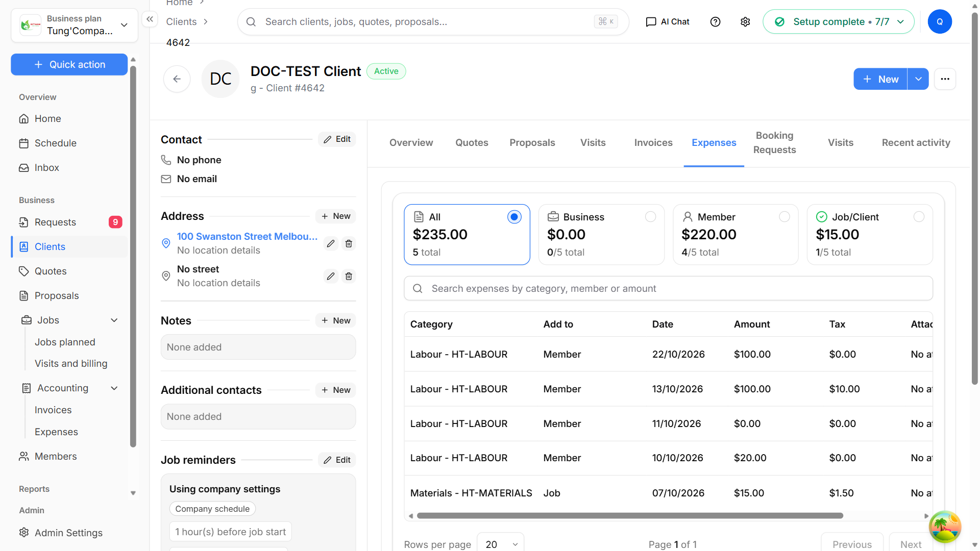This screenshot has width=980, height=551.
Task: Go to Home in sidebar
Action: [69, 119]
